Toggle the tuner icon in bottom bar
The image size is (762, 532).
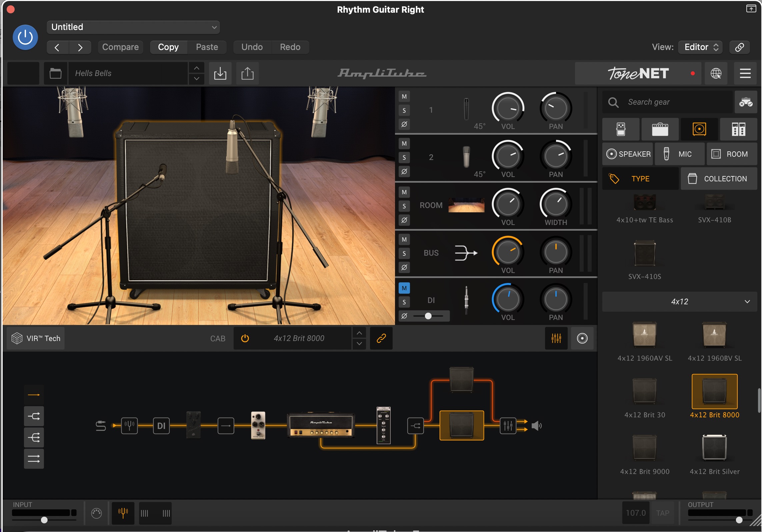click(123, 513)
